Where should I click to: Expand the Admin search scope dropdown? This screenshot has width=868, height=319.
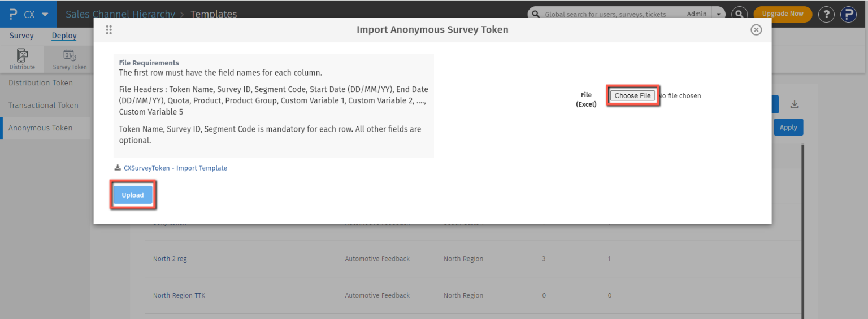point(718,14)
